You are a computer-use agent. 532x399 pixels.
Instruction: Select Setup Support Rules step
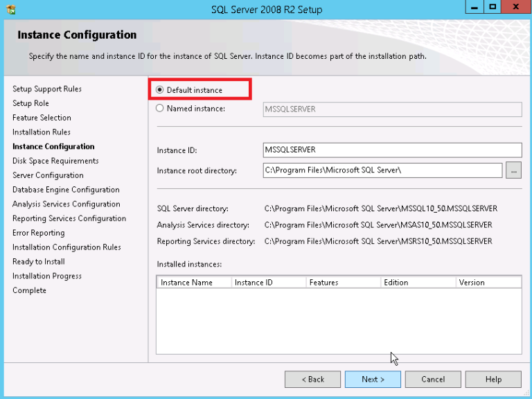pyautogui.click(x=47, y=89)
